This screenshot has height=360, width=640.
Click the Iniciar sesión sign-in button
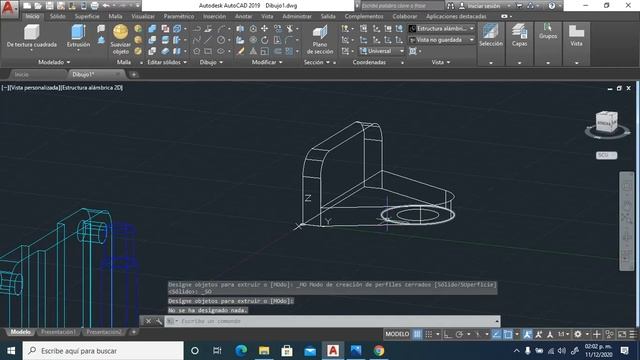pyautogui.click(x=483, y=6)
